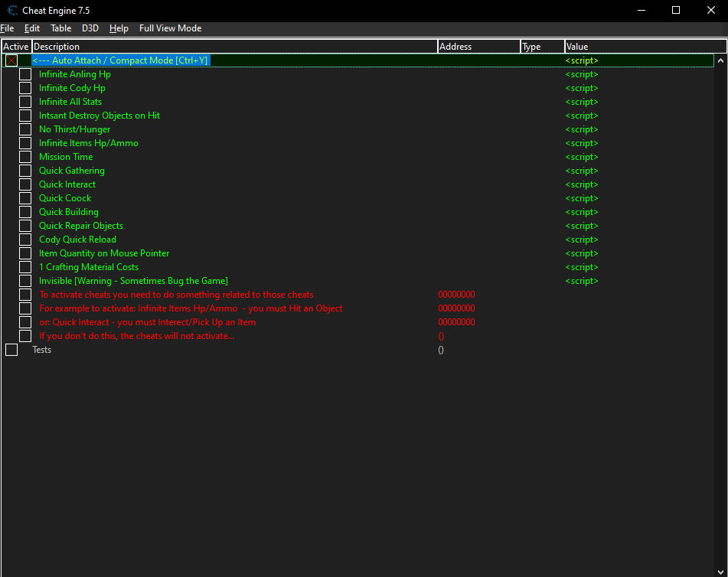Open the File menu
Image resolution: width=728 pixels, height=577 pixels.
coord(7,28)
